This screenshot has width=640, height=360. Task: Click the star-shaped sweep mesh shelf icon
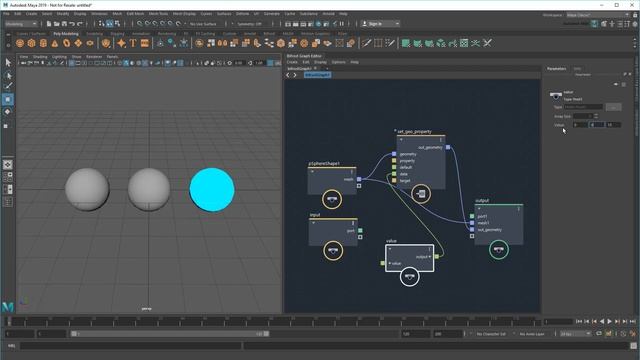[x=121, y=43]
